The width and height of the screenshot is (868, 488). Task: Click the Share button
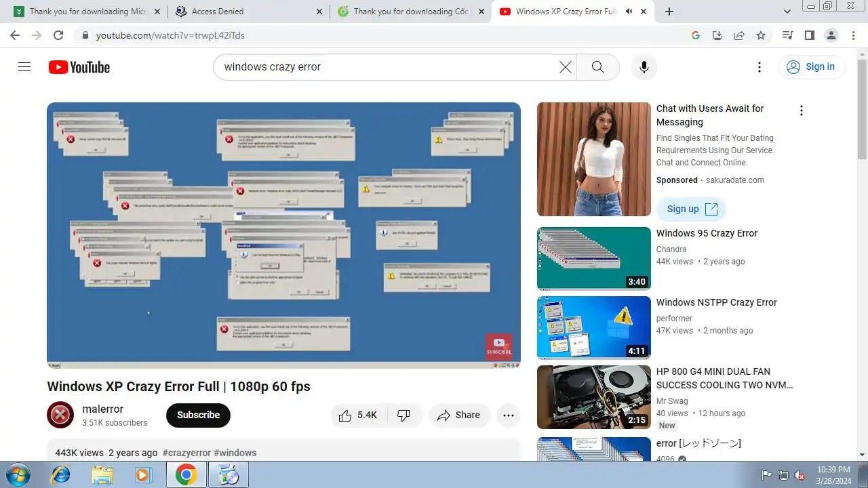[x=458, y=415]
